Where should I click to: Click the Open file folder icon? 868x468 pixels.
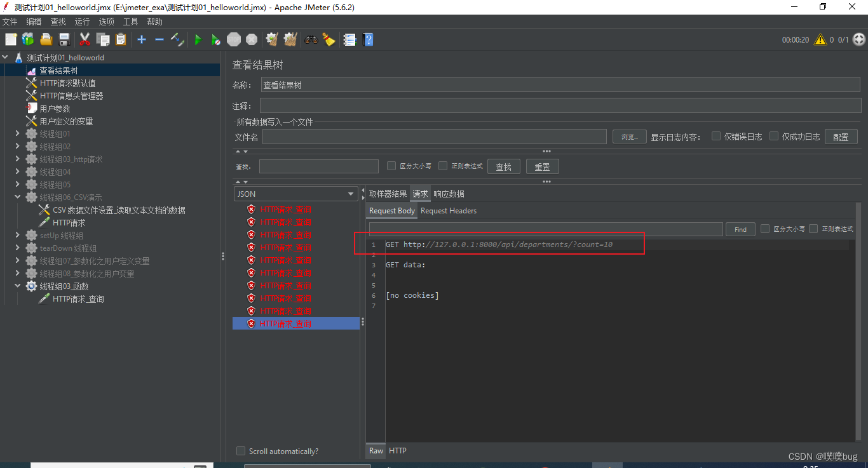(46, 39)
